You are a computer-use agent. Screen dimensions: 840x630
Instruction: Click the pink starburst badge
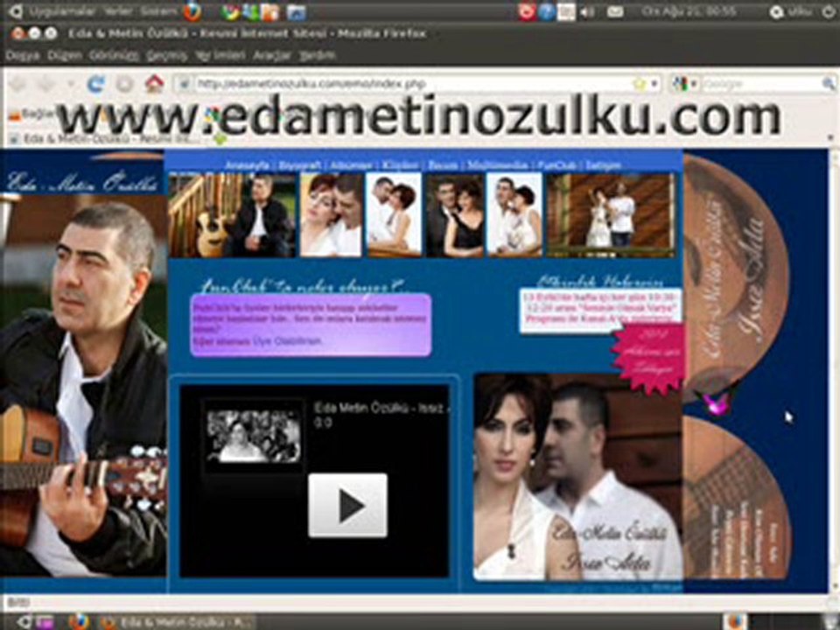pos(648,359)
